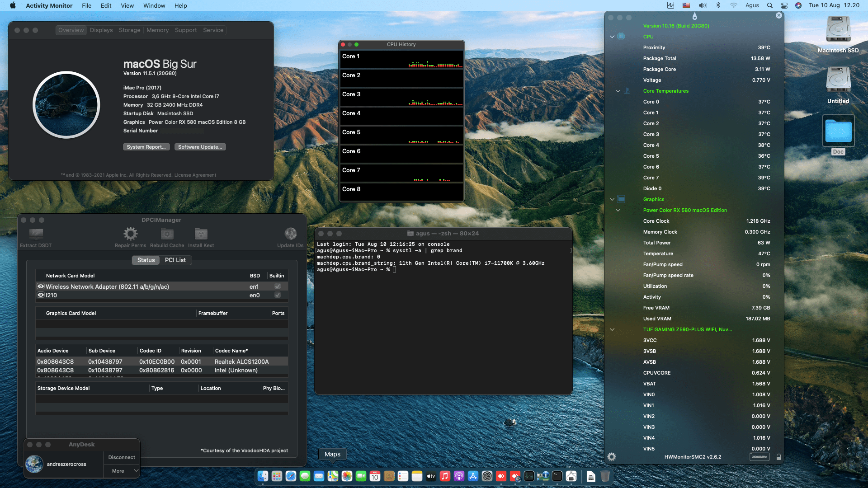The image size is (868, 488).
Task: Switch to Storage tab in About This Mac
Action: 129,30
